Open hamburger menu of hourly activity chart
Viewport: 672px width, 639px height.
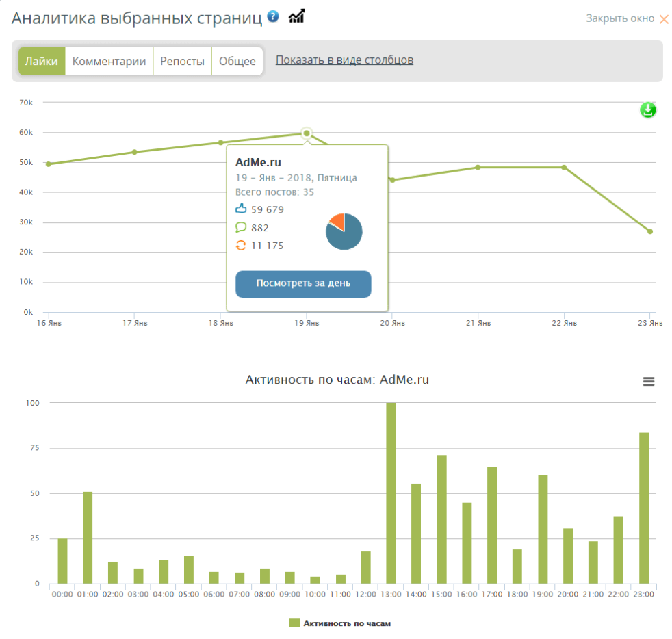point(649,382)
